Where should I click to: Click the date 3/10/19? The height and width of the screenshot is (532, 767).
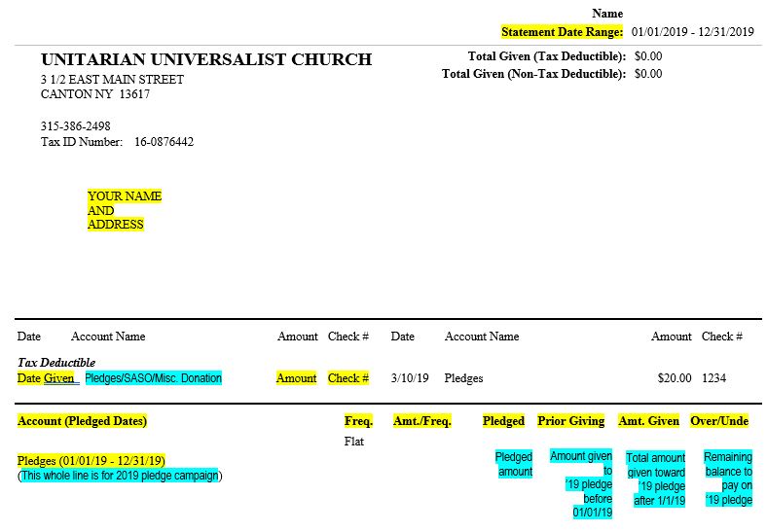point(410,378)
